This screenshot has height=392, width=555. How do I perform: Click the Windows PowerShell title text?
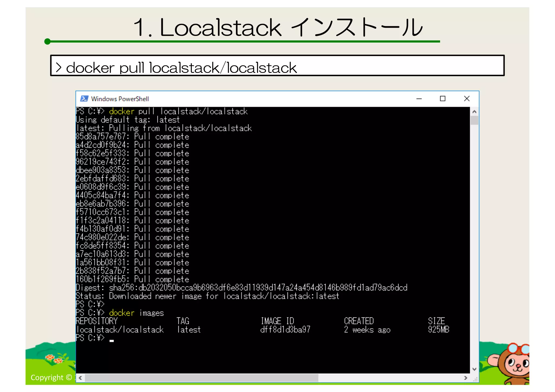tap(120, 99)
